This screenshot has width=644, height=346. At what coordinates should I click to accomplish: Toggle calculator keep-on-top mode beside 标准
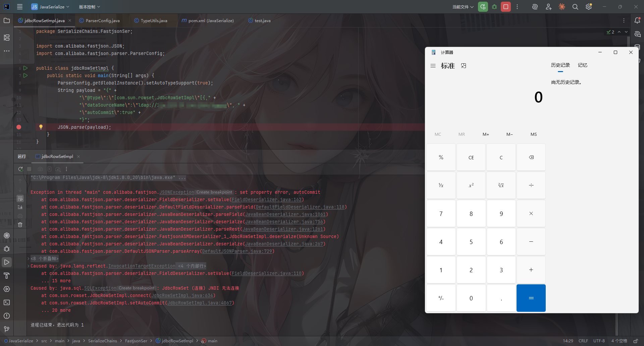point(464,66)
